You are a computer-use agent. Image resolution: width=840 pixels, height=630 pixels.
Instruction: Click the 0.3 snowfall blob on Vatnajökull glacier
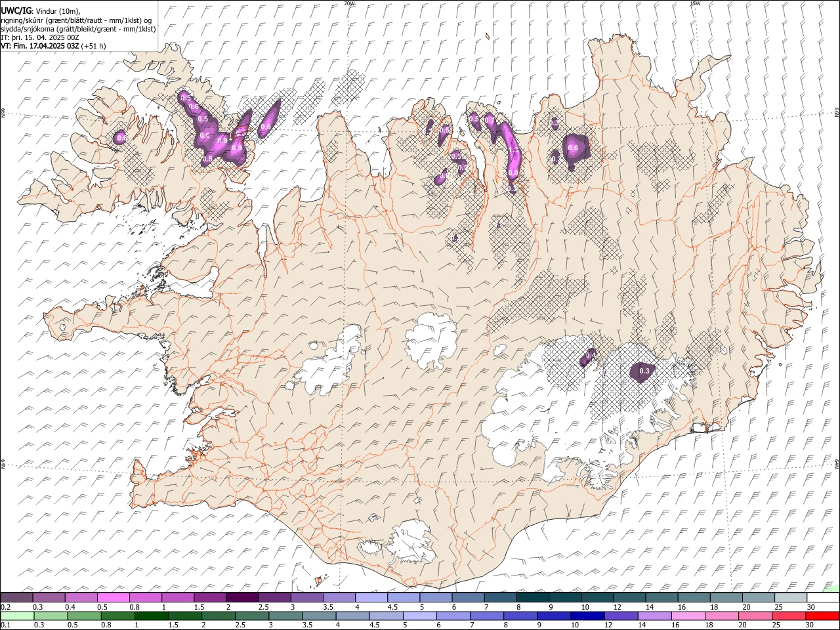tap(644, 371)
